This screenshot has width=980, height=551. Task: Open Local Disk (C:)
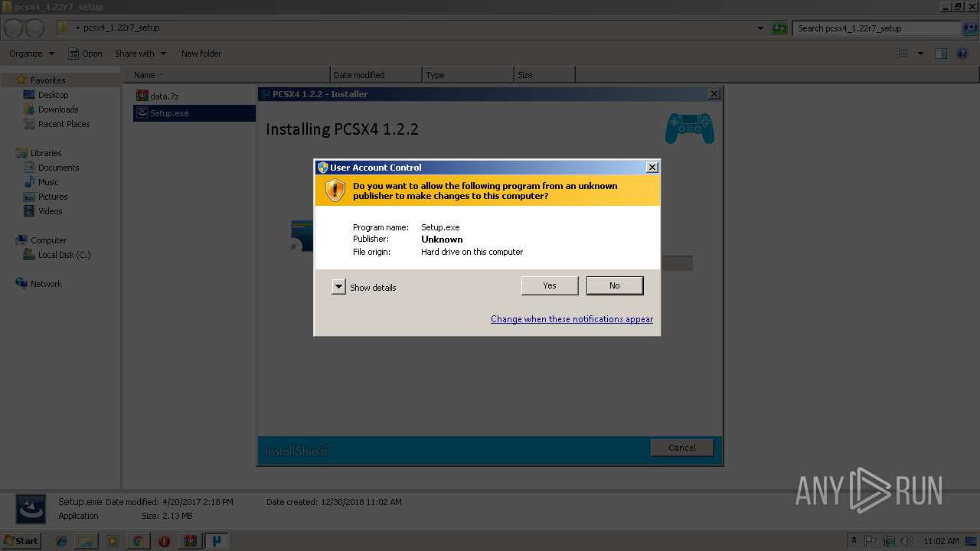tap(64, 255)
